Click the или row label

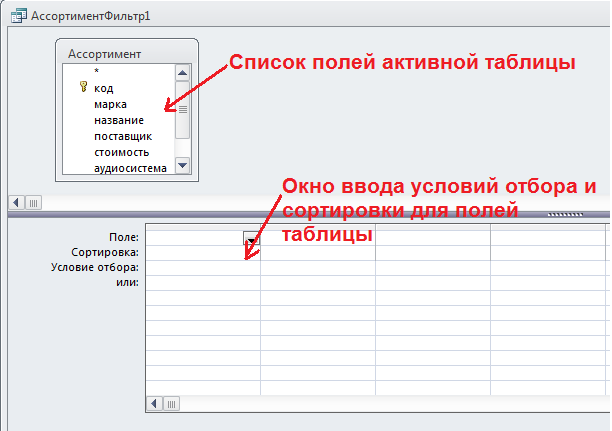pos(127,283)
